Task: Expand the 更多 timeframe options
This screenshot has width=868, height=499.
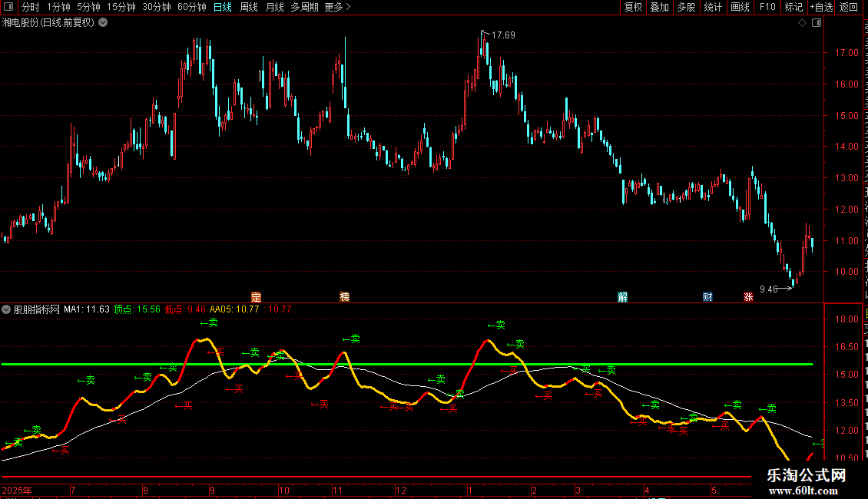Action: [337, 7]
